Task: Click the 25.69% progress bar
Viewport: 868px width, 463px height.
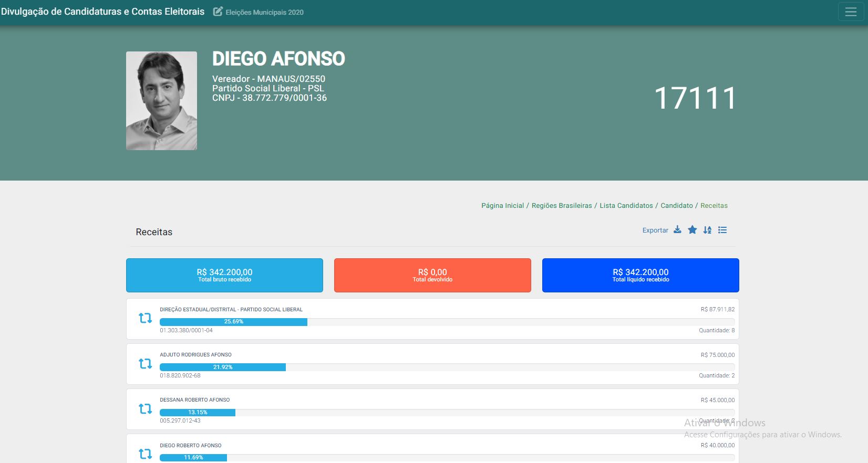Action: point(233,322)
